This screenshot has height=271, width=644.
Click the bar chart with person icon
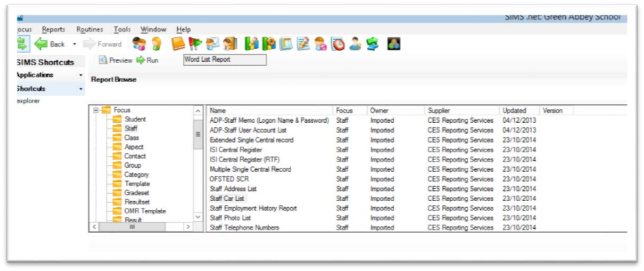pyautogui.click(x=252, y=44)
